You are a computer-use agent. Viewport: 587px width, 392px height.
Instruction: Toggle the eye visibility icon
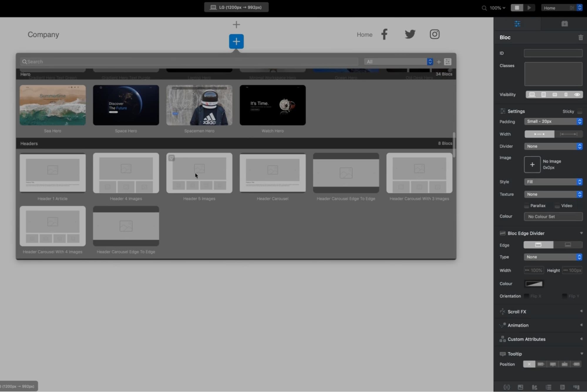pyautogui.click(x=577, y=94)
